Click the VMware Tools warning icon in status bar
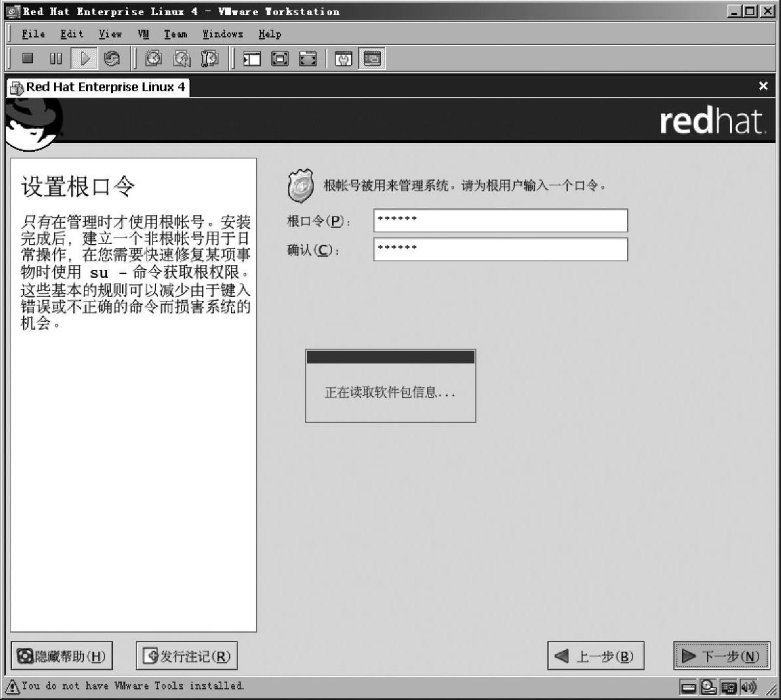Image resolution: width=781 pixels, height=700 pixels. coord(13,687)
